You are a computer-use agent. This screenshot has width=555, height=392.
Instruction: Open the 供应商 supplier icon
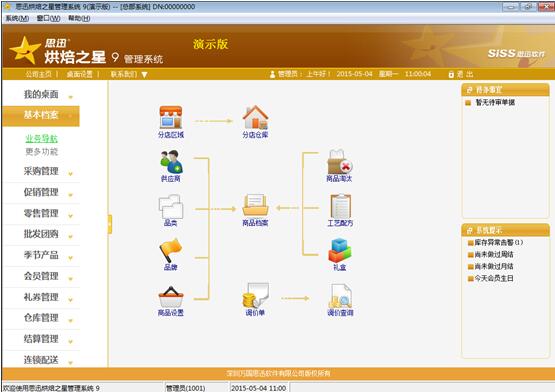(x=171, y=161)
